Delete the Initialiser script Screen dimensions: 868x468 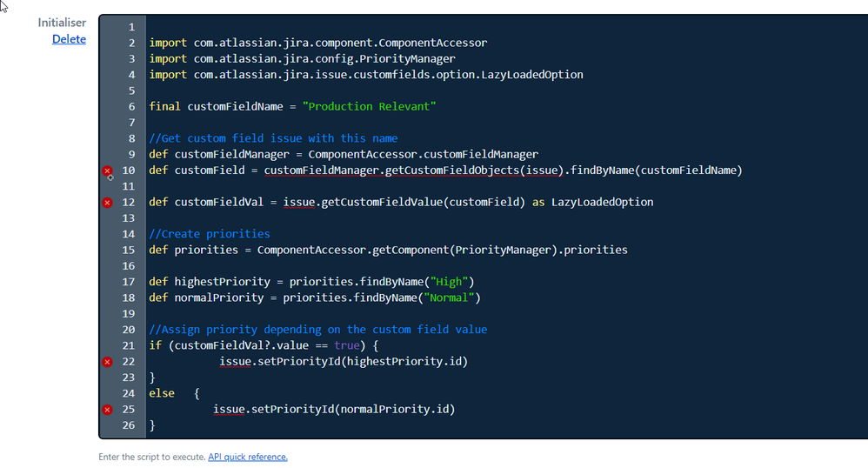click(x=69, y=39)
